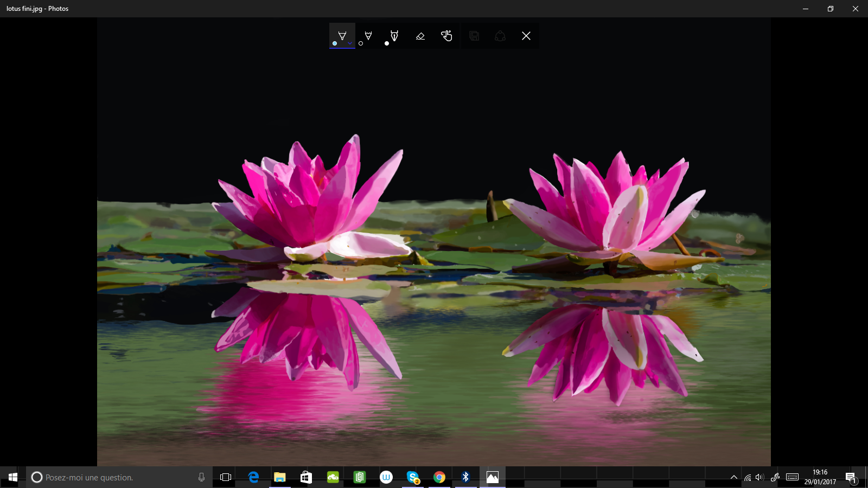Select the calligraphy pen tool
The image size is (868, 488).
coord(394,36)
